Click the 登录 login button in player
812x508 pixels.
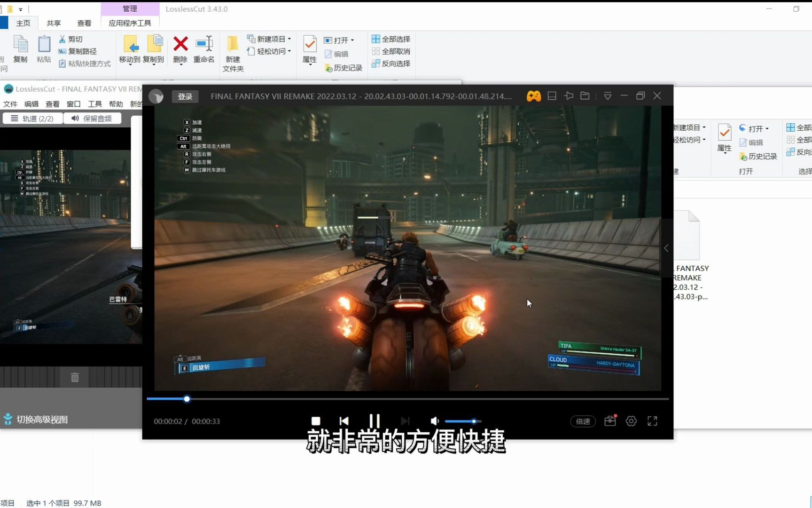185,96
